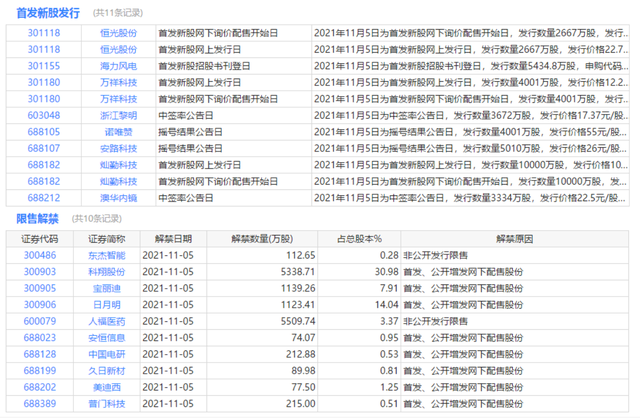Open stock code 300906 link
Viewport: 640px width, 418px height.
(40, 305)
